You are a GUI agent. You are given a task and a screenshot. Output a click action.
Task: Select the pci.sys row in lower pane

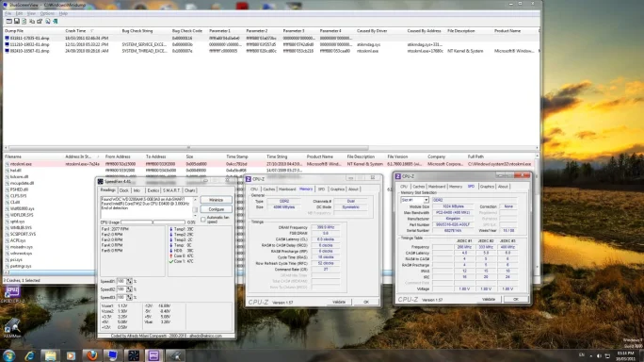[16, 260]
